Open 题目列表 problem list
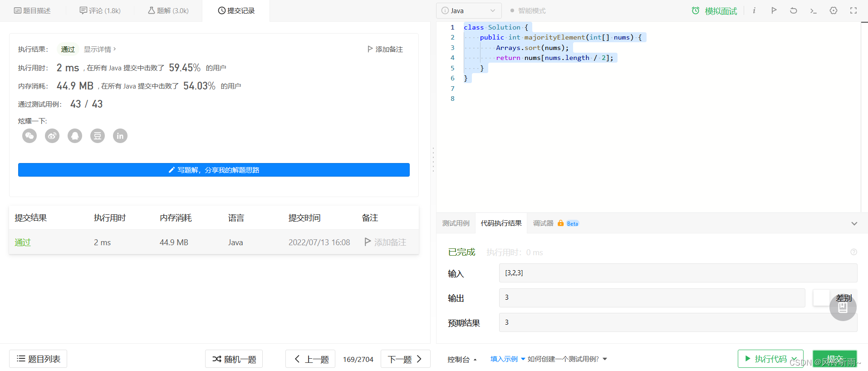This screenshot has width=868, height=371. (38, 359)
